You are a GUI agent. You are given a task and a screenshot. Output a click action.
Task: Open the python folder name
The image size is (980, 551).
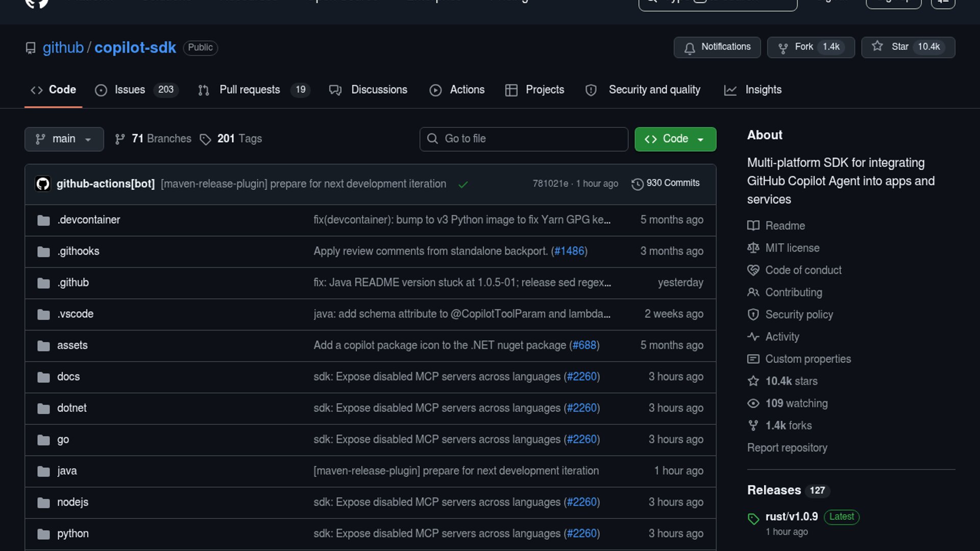[x=73, y=534]
